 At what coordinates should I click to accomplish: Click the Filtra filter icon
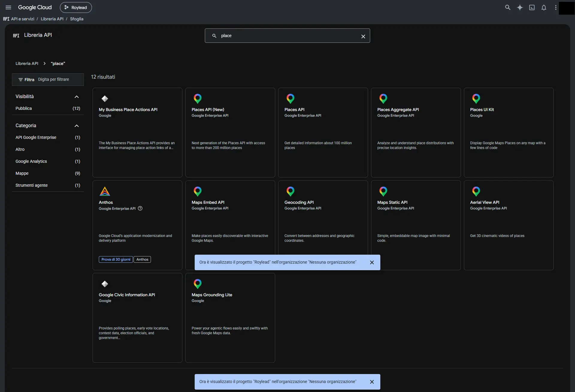[x=21, y=80]
